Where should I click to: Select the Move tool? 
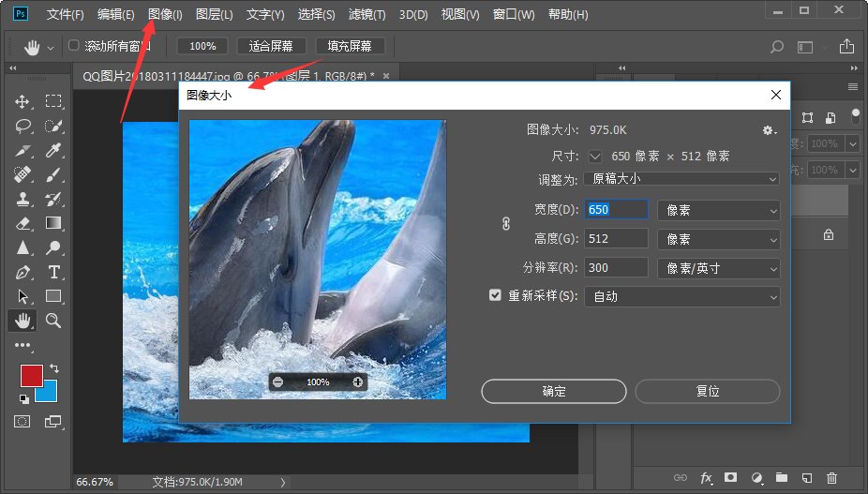22,101
